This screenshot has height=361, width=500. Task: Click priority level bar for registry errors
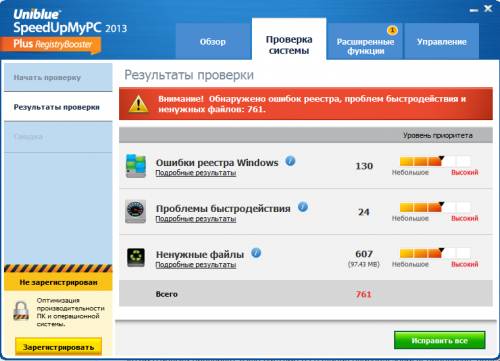click(x=435, y=161)
